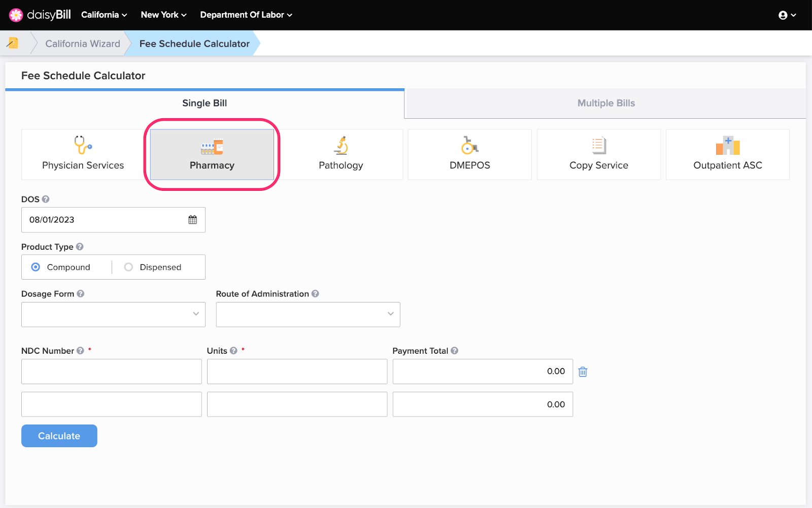Switch to the Multiple Bills tab
The height and width of the screenshot is (508, 812).
click(x=606, y=104)
